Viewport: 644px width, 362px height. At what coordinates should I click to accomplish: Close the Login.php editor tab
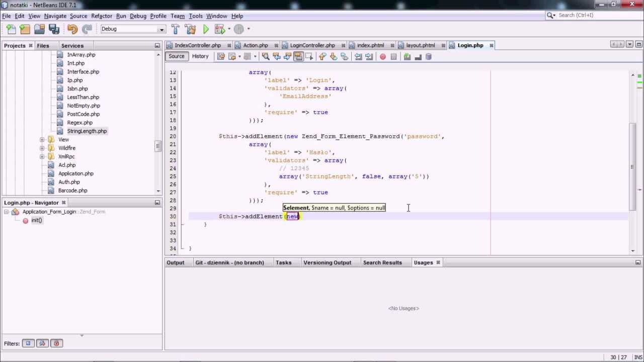[492, 46]
